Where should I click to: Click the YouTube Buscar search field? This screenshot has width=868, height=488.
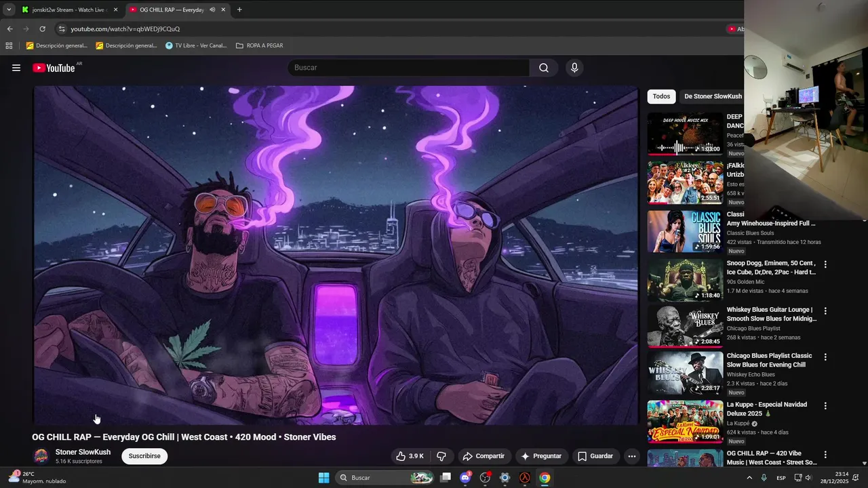(409, 68)
